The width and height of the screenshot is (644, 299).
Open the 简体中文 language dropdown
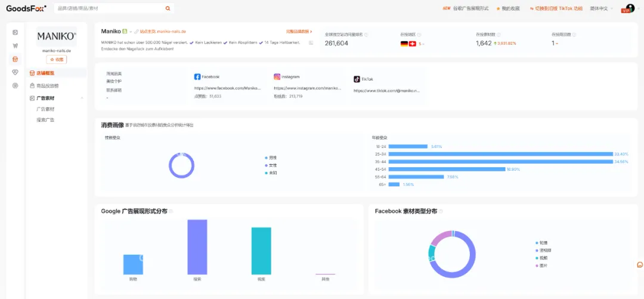tap(602, 8)
